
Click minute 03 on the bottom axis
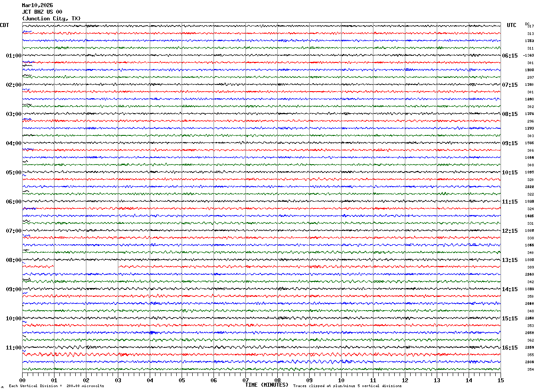tap(118, 380)
